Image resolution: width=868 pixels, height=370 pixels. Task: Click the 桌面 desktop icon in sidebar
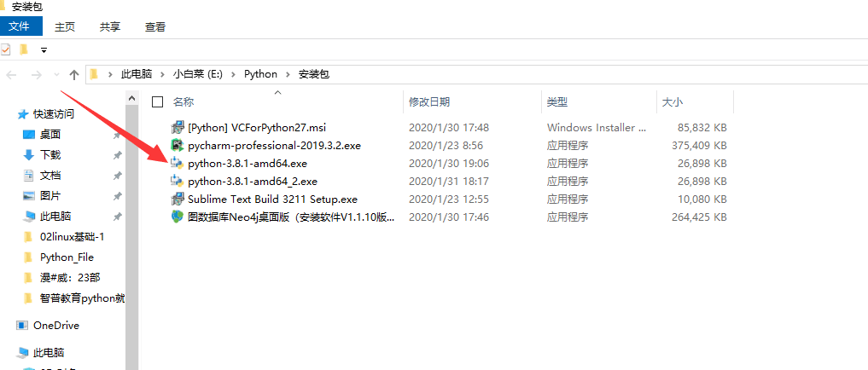[29, 135]
